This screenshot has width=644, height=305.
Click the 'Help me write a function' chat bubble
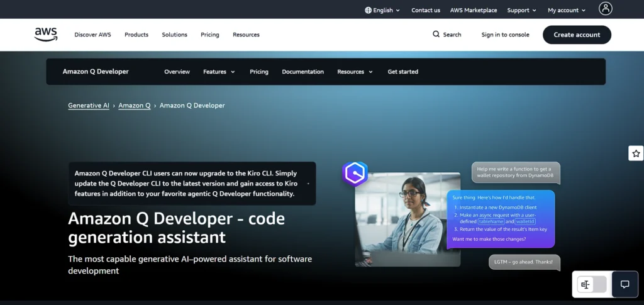click(x=516, y=172)
